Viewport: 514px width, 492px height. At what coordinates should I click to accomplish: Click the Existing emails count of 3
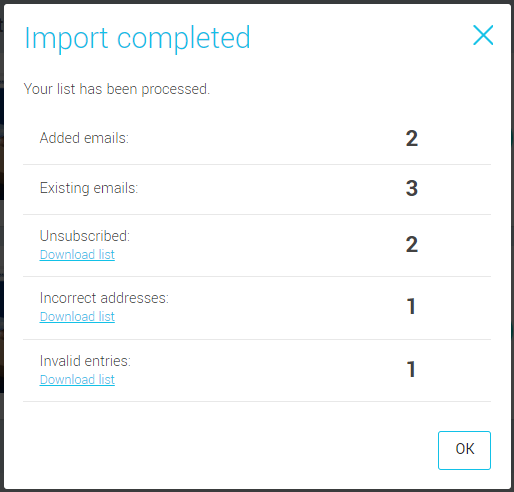[x=412, y=188]
